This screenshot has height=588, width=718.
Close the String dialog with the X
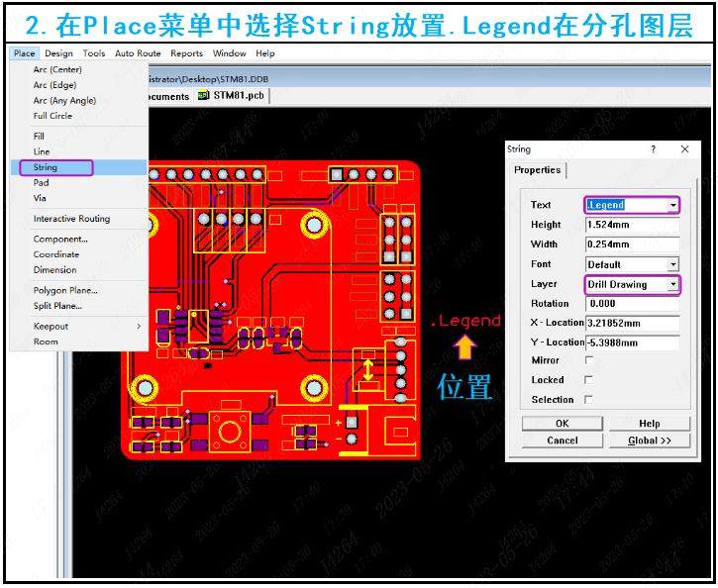[684, 149]
